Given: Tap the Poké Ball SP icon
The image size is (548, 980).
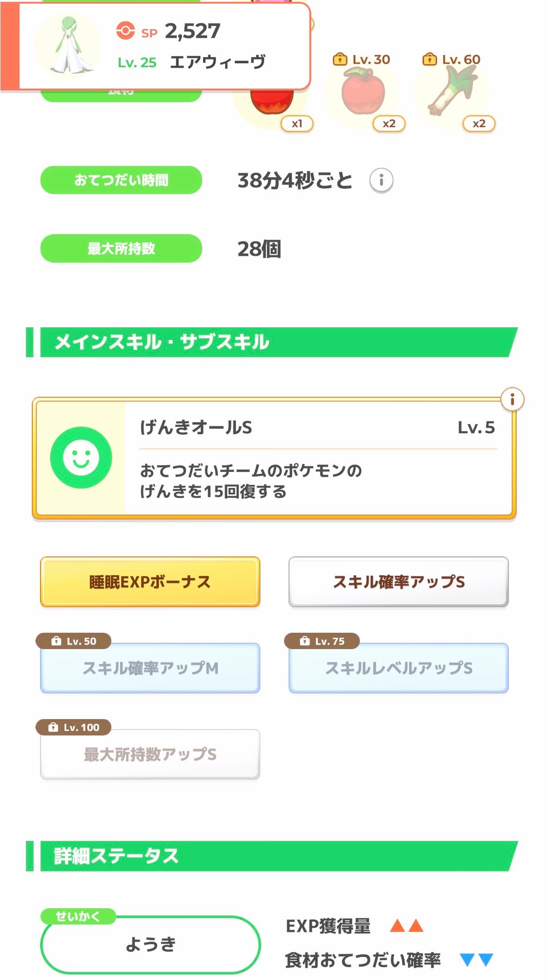Looking at the screenshot, I should (x=125, y=31).
